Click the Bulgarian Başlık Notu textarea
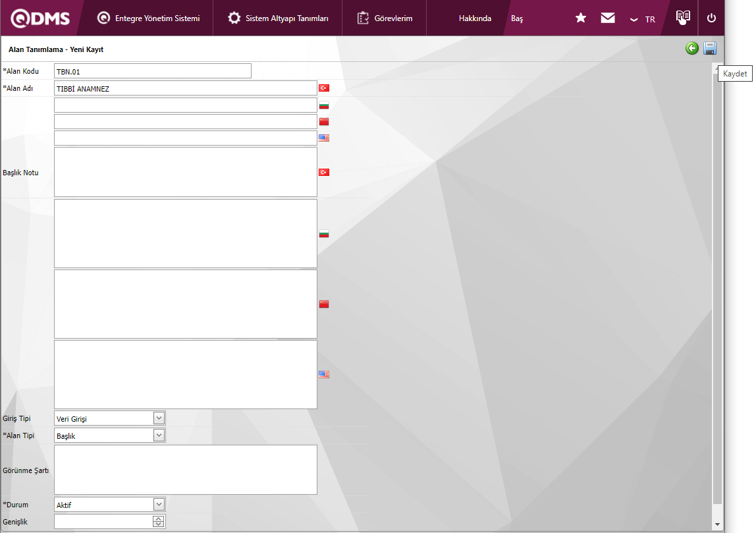 tap(186, 233)
